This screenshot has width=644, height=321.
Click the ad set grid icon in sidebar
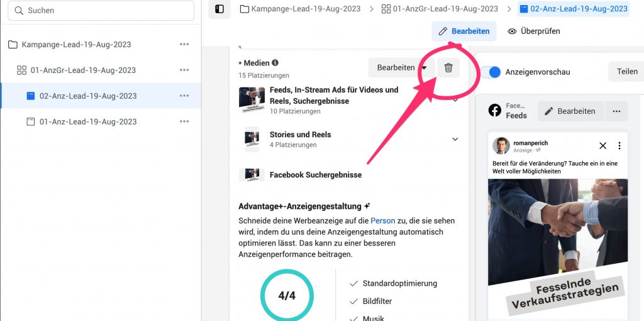click(x=21, y=70)
